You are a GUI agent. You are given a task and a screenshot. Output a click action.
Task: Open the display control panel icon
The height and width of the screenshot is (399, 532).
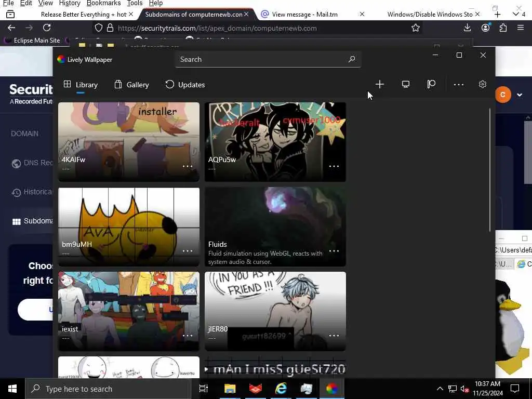405,85
